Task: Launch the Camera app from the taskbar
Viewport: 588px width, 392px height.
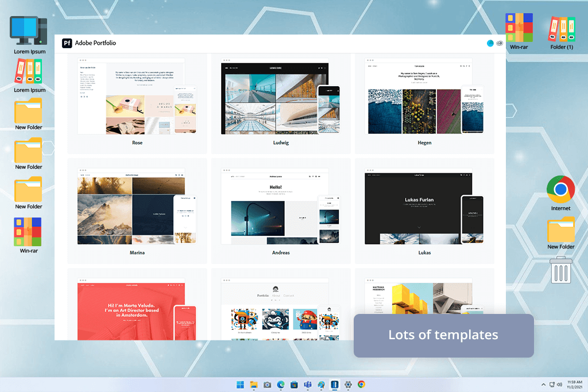Action: click(267, 385)
